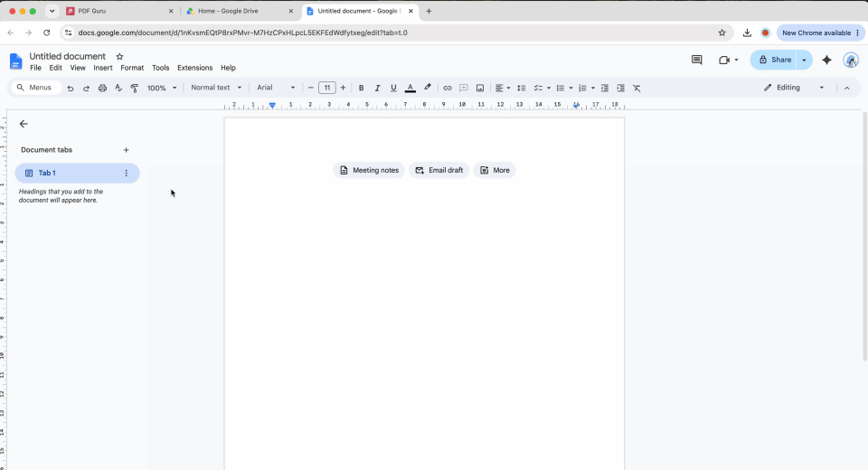The image size is (868, 470).
Task: Open Google account avatar
Action: 851,60
